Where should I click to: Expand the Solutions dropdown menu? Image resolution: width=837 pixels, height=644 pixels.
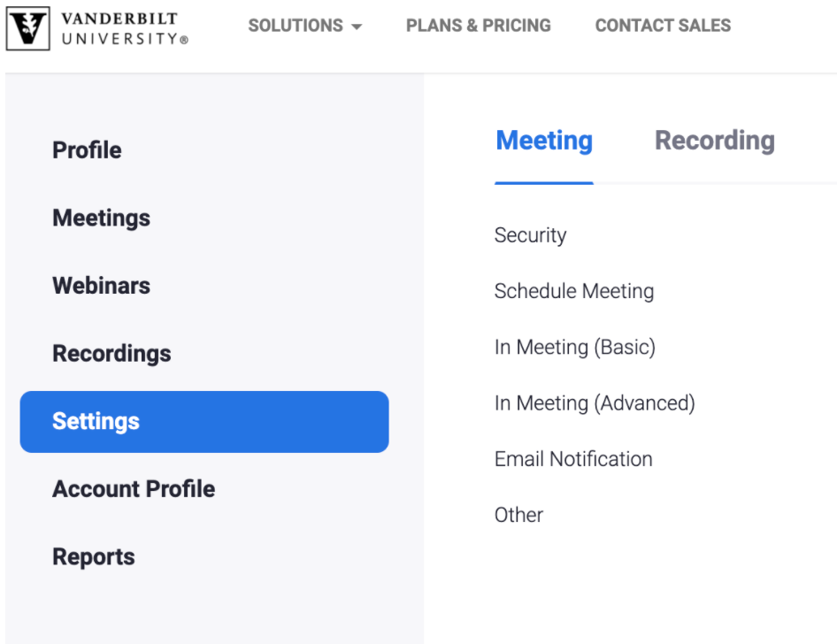[x=305, y=26]
